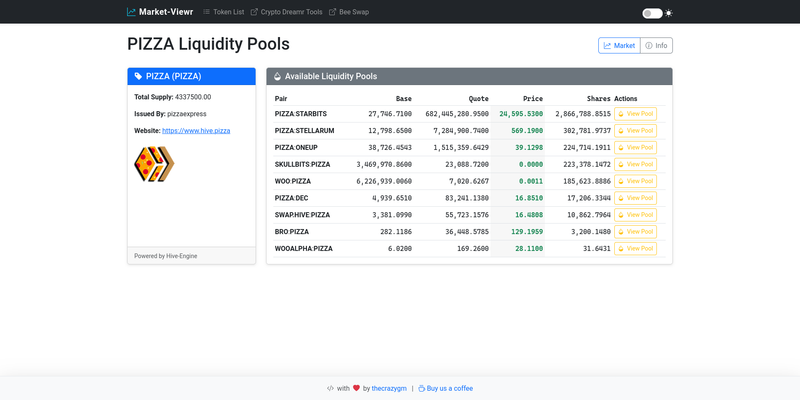Click base value 6,226,939.0060
This screenshot has height=400, width=800.
tap(384, 181)
